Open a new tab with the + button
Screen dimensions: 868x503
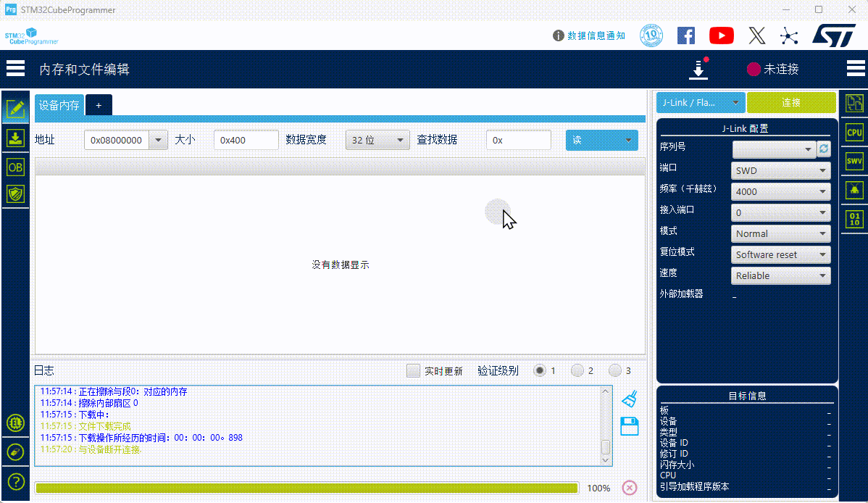99,104
